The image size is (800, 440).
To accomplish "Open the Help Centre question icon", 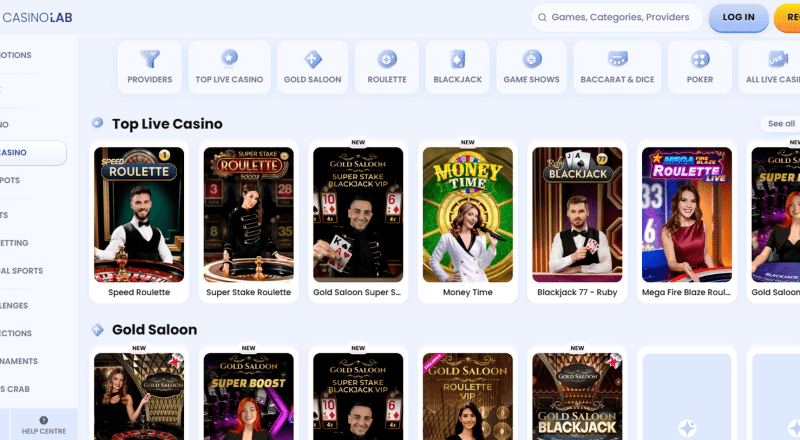I will (44, 420).
